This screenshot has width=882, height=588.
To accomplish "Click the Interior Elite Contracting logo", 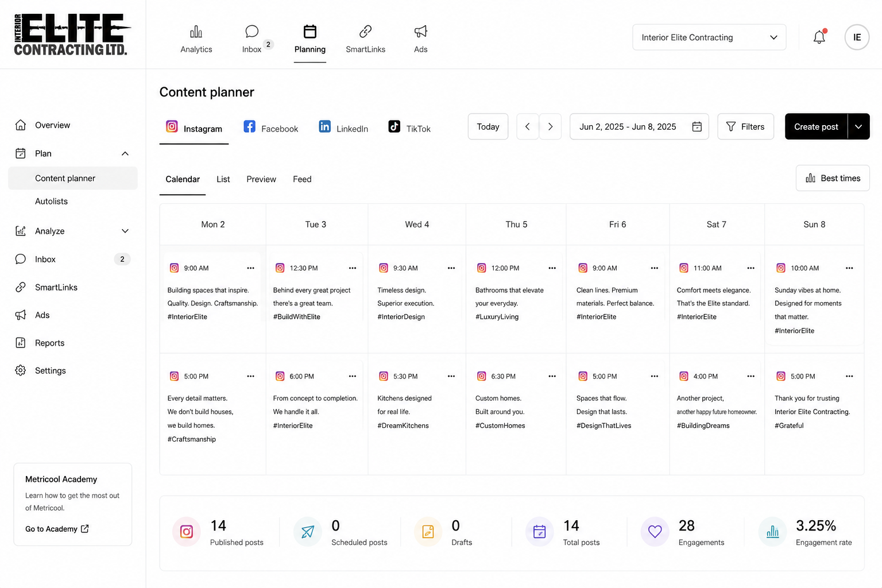I will [x=72, y=34].
